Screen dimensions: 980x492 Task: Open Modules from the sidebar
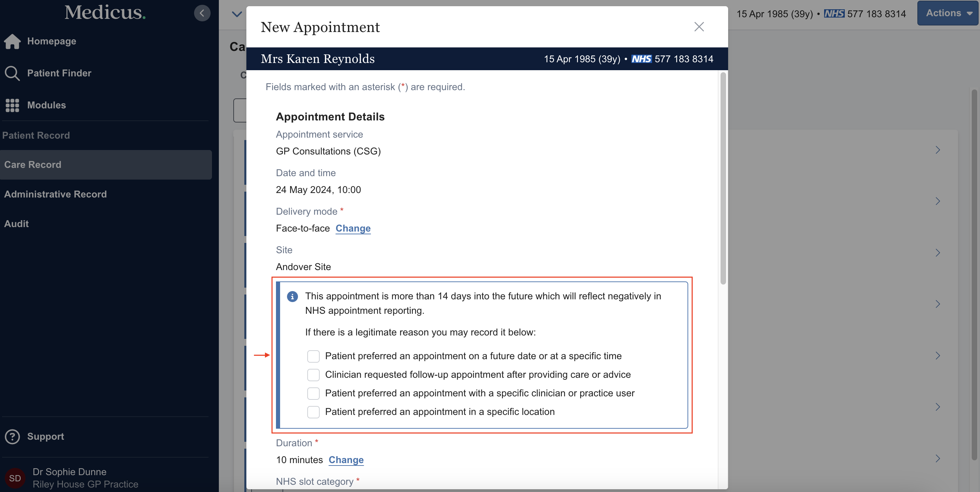click(47, 105)
